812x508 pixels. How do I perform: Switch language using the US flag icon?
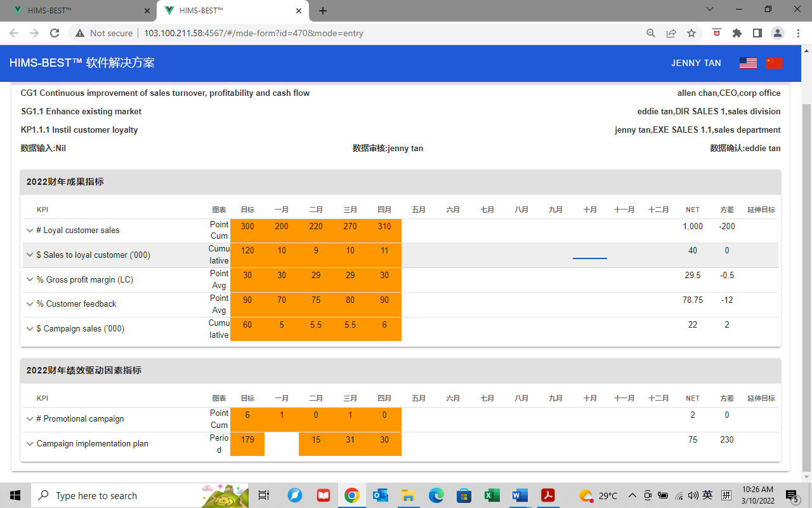tap(748, 63)
